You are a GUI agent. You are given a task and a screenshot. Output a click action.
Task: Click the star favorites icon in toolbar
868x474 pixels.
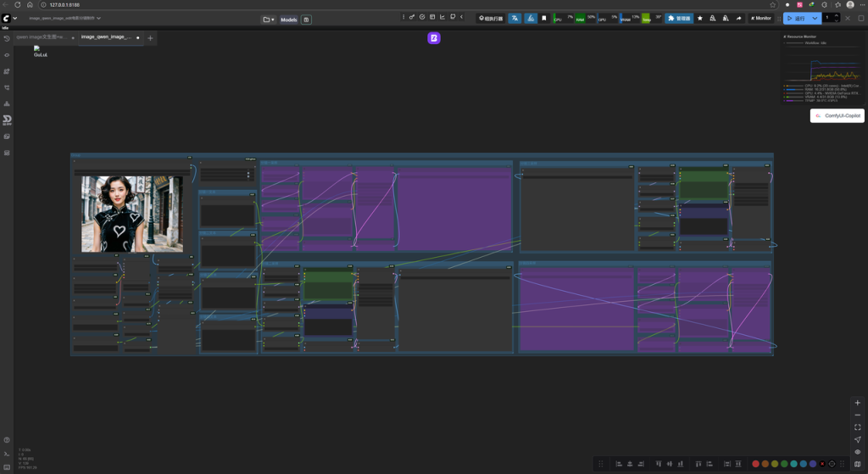(700, 18)
